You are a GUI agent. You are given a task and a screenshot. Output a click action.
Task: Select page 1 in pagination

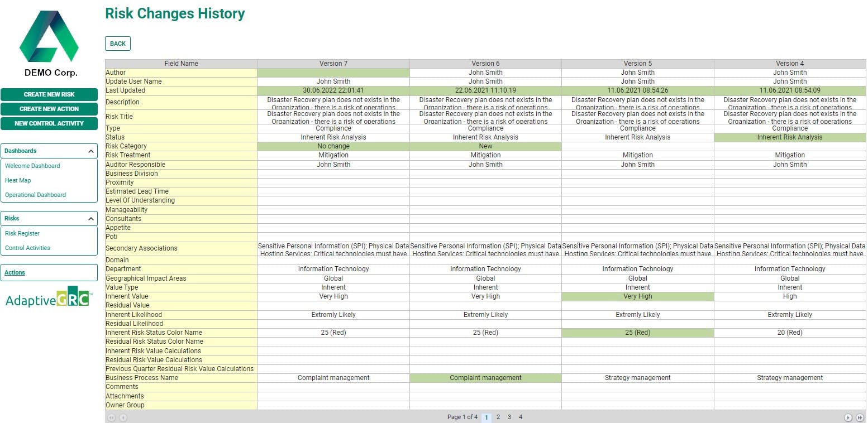(487, 417)
